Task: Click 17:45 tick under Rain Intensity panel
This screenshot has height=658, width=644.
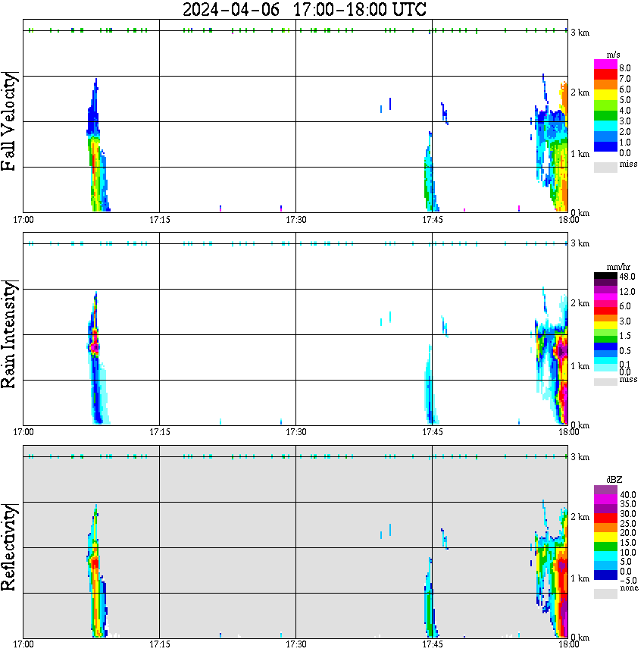Action: coord(433,432)
